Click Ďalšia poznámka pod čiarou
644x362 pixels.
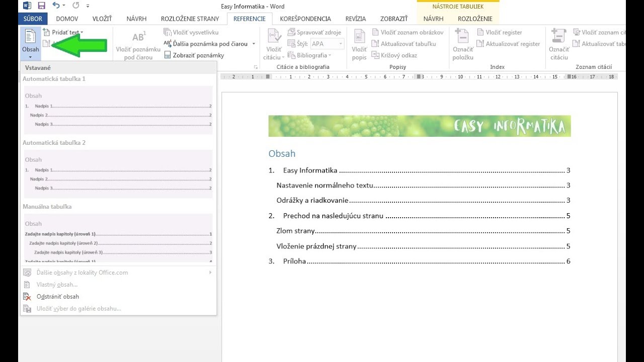pyautogui.click(x=206, y=44)
